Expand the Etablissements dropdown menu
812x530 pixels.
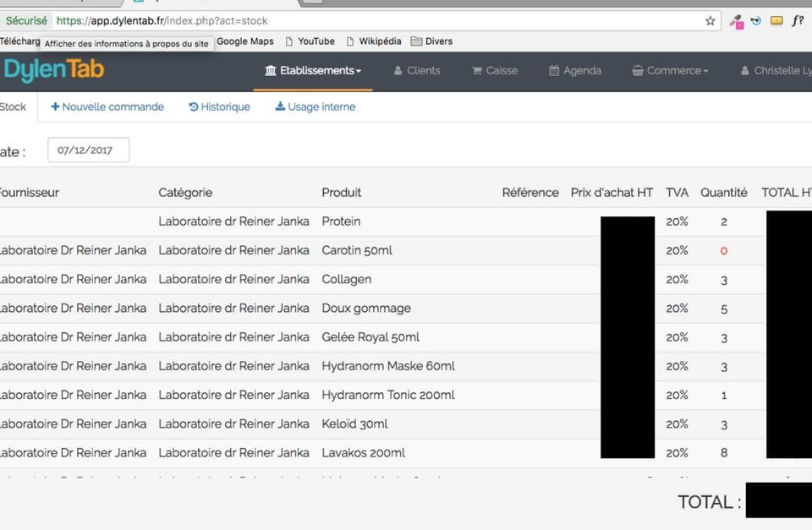click(x=313, y=71)
